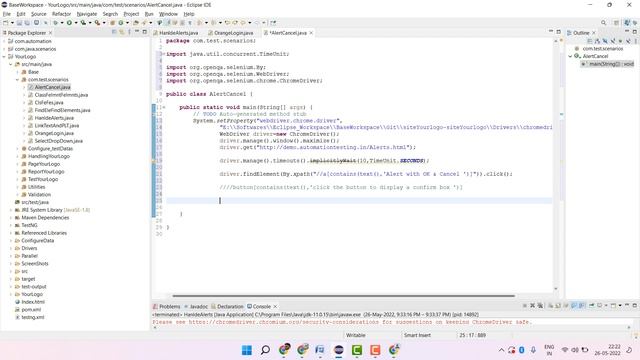Toggle Pin Console button
Screen dimensions: 640x360
pos(591,305)
